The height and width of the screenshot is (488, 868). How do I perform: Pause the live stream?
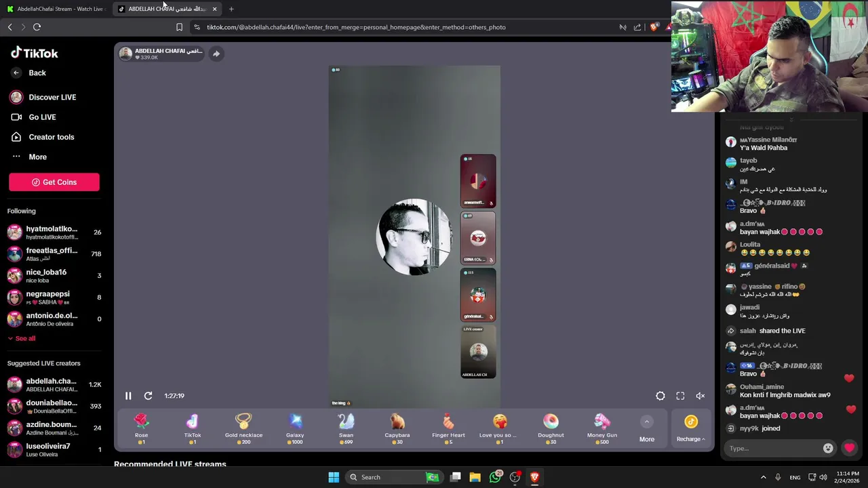[x=128, y=396]
